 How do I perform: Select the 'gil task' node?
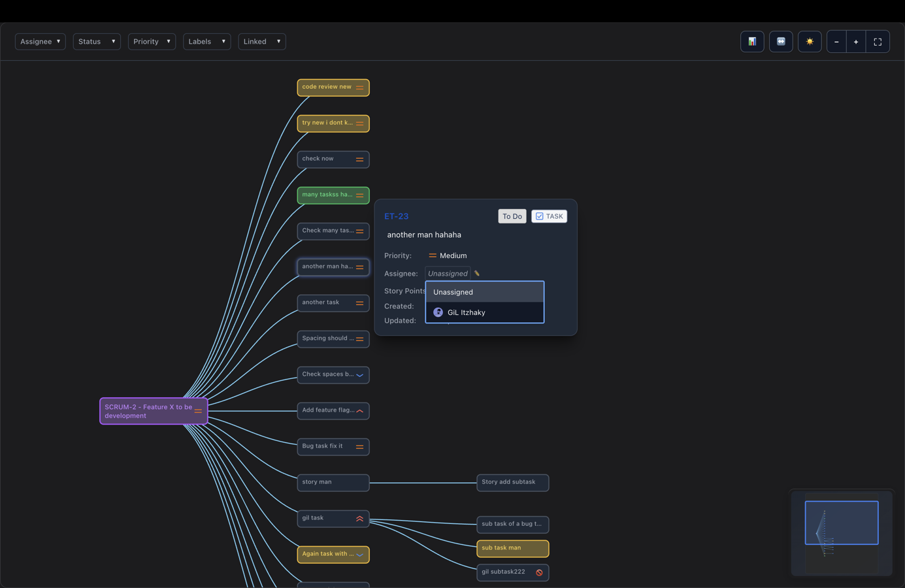point(333,519)
